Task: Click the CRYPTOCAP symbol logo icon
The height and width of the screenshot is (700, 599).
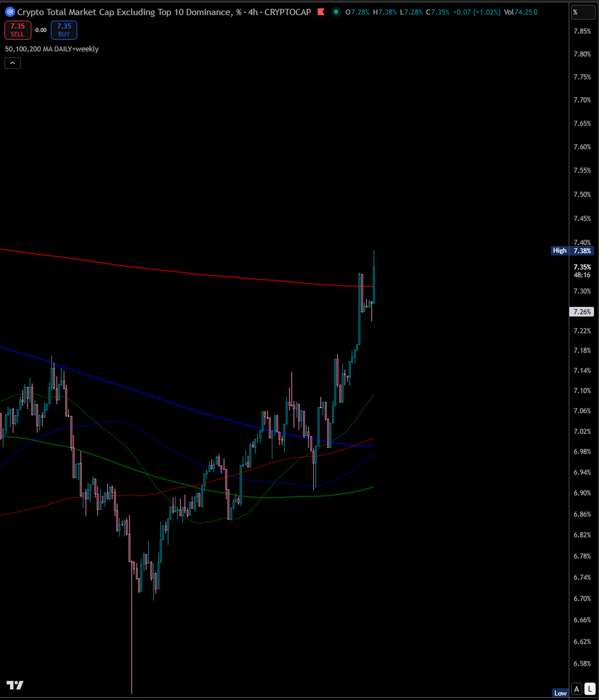Action: tap(10, 12)
